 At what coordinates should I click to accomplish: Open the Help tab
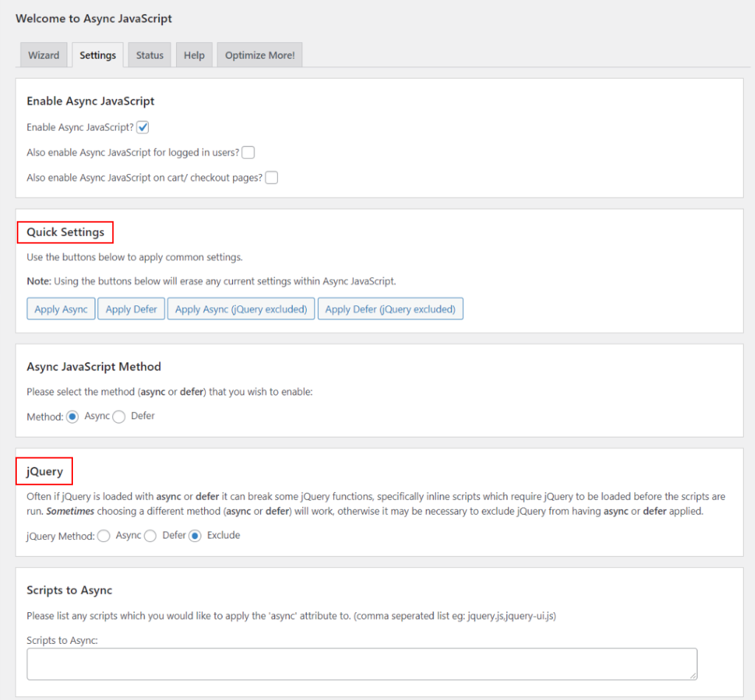click(194, 55)
